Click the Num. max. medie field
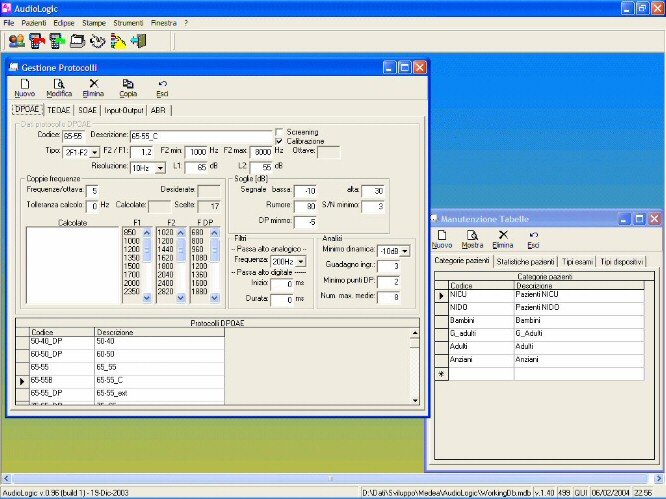This screenshot has width=666, height=499. coord(388,297)
